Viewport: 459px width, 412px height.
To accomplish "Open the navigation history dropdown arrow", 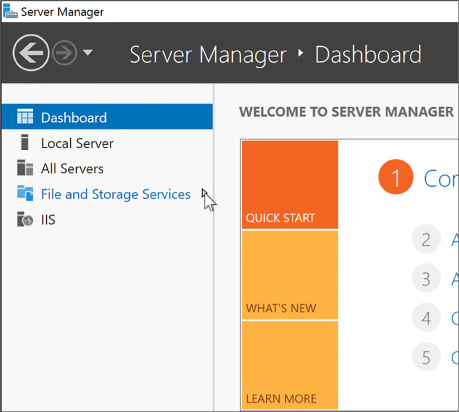I will click(88, 52).
